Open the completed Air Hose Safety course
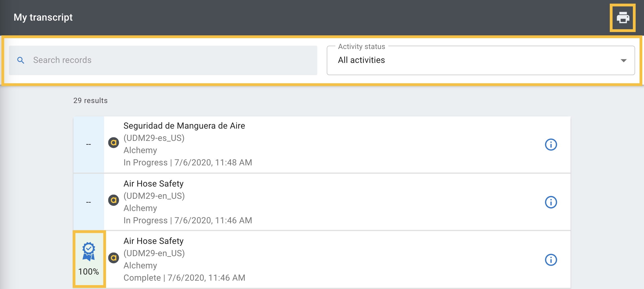The image size is (644, 289). click(x=153, y=241)
